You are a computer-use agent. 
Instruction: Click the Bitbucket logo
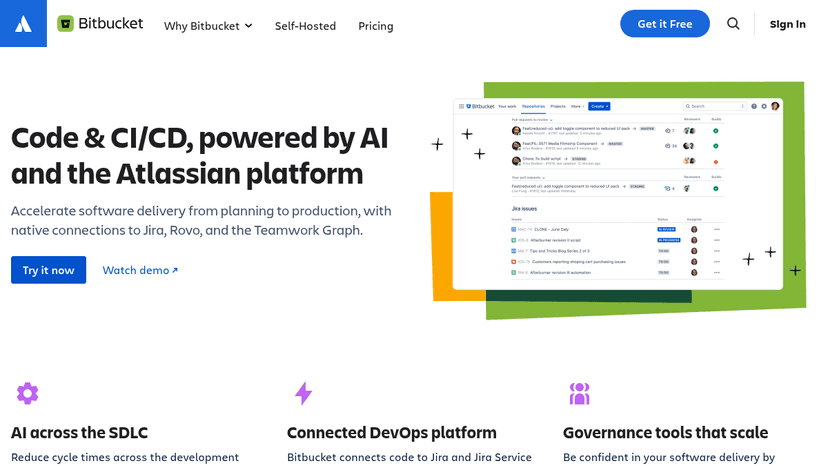click(x=100, y=24)
